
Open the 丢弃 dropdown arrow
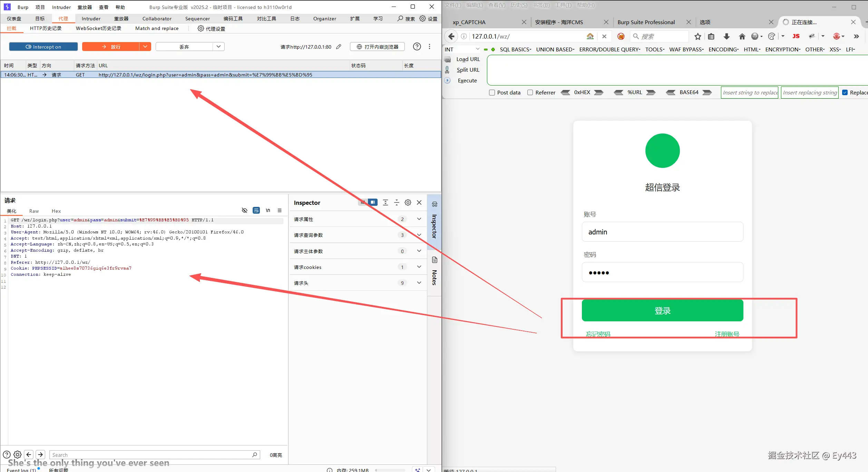click(218, 47)
